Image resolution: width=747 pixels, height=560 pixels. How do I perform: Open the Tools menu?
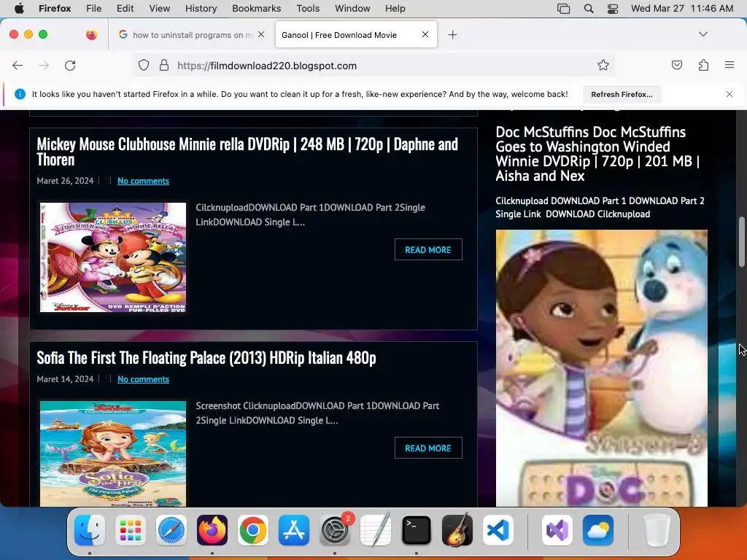coord(308,8)
